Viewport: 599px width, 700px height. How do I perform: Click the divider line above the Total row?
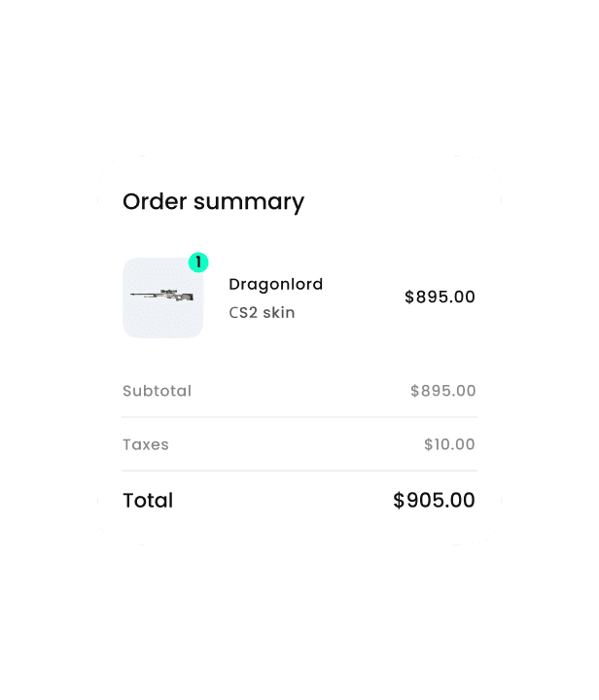(299, 471)
